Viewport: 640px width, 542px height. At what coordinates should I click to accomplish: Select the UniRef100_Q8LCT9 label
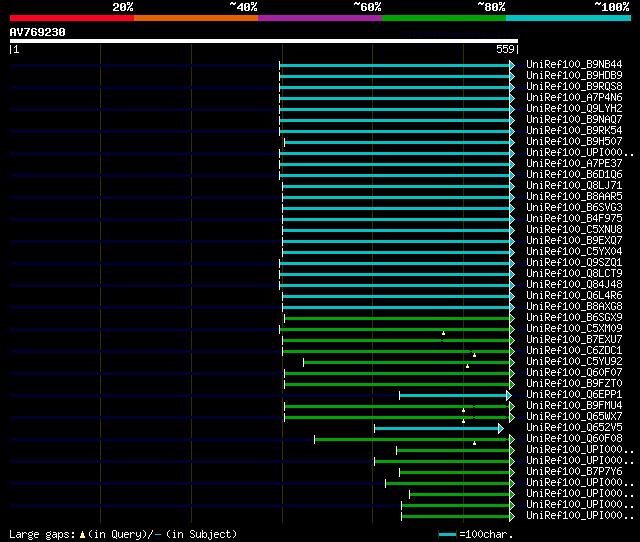point(574,274)
